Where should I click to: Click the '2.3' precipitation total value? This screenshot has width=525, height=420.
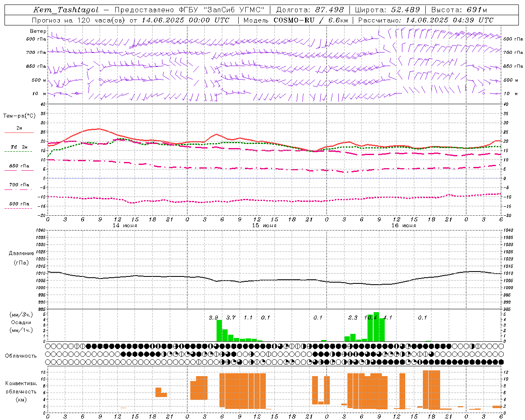353,317
